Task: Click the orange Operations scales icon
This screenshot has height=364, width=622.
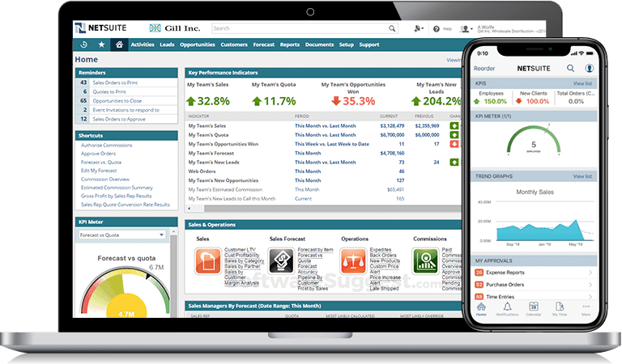Action: point(352,260)
